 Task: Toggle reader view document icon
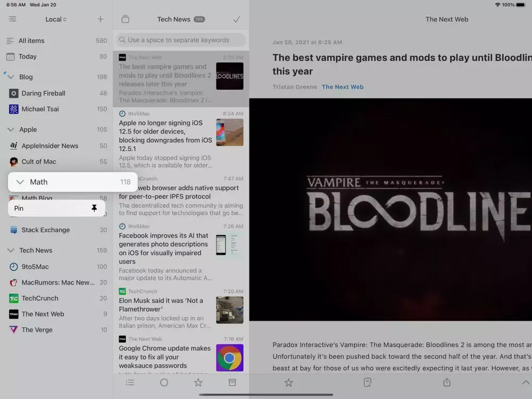point(368,383)
